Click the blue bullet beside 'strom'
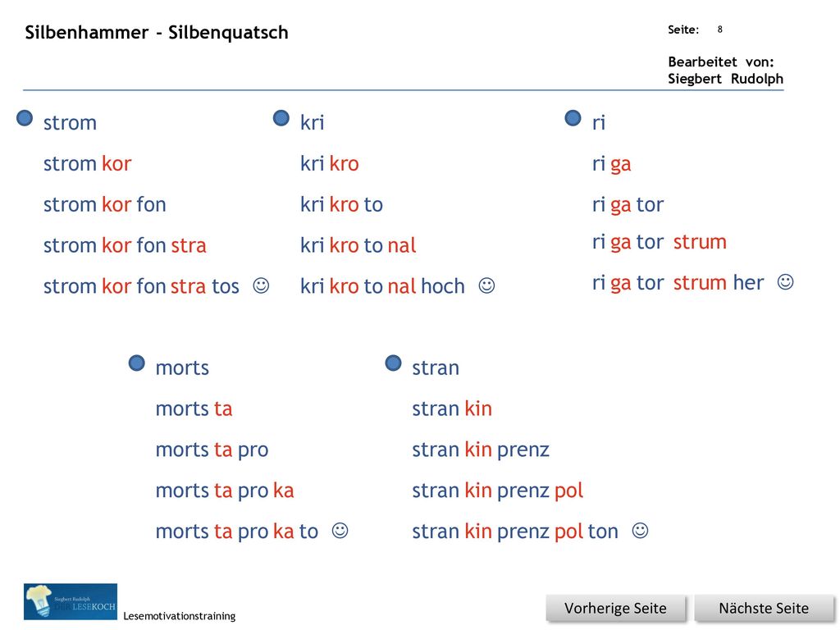Image resolution: width=840 pixels, height=630 pixels. [x=25, y=118]
